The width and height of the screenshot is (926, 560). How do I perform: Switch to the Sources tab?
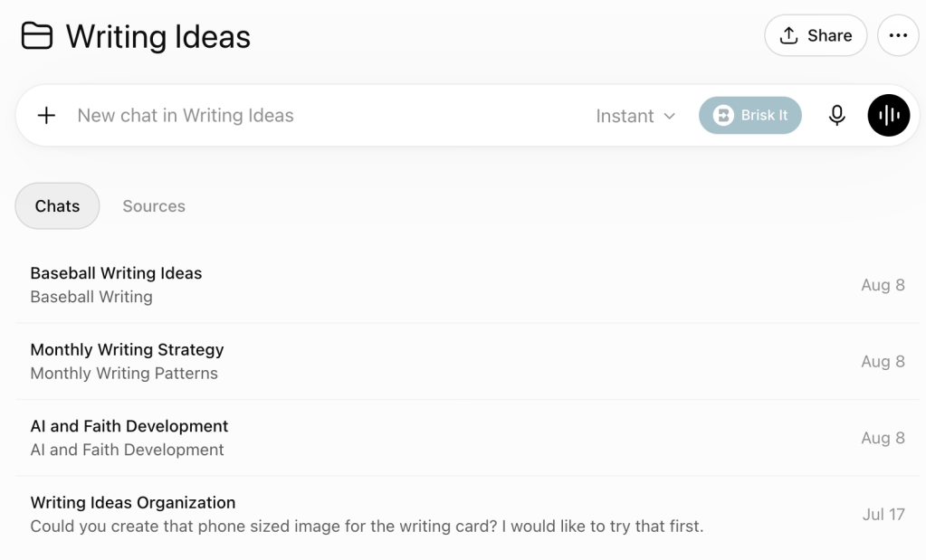[154, 206]
